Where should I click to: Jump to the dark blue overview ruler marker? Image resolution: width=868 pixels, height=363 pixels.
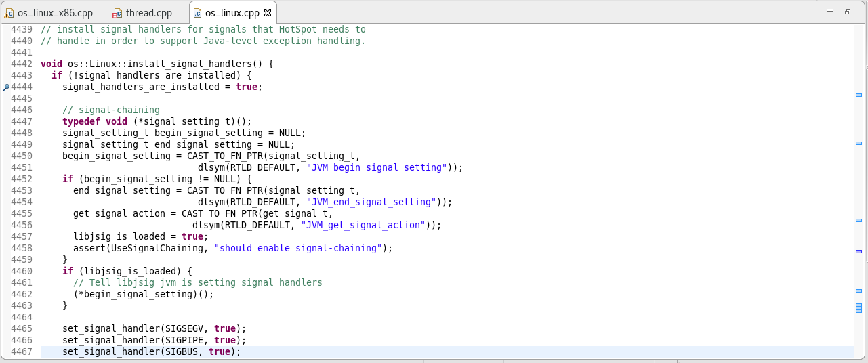click(859, 251)
